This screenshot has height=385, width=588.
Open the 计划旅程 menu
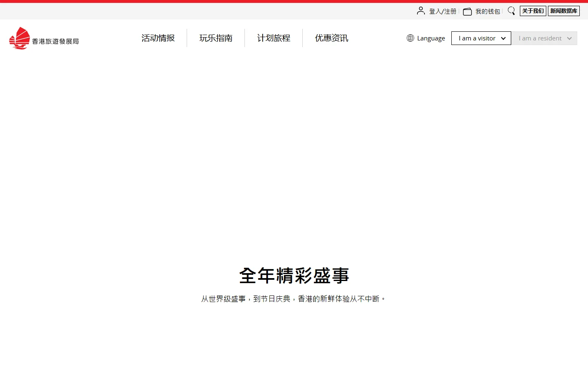click(274, 38)
